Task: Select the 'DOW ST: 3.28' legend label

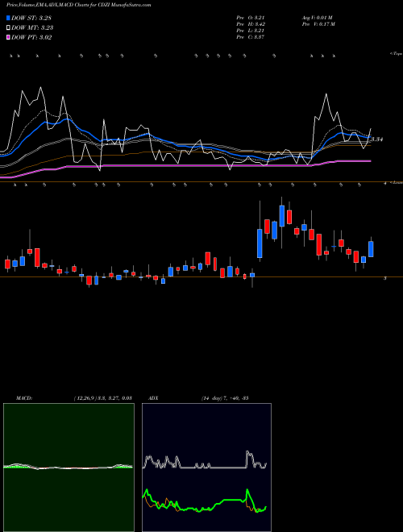Action: pos(31,18)
